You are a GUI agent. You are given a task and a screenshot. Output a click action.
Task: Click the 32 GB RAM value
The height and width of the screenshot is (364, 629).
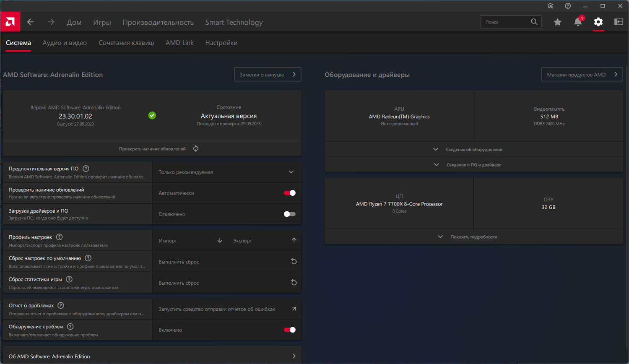coord(548,207)
